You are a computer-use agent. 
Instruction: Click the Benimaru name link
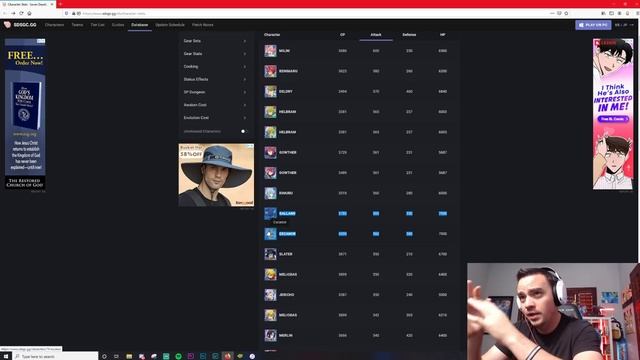[288, 71]
